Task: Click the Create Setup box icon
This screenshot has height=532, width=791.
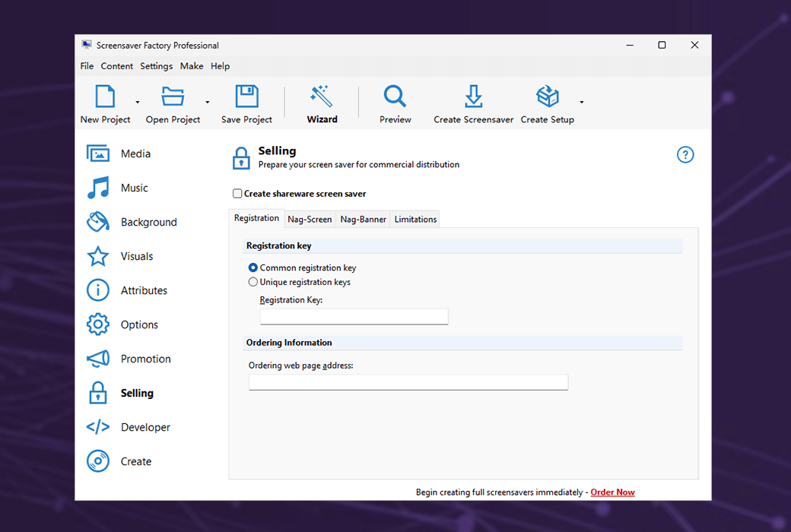Action: coord(548,96)
